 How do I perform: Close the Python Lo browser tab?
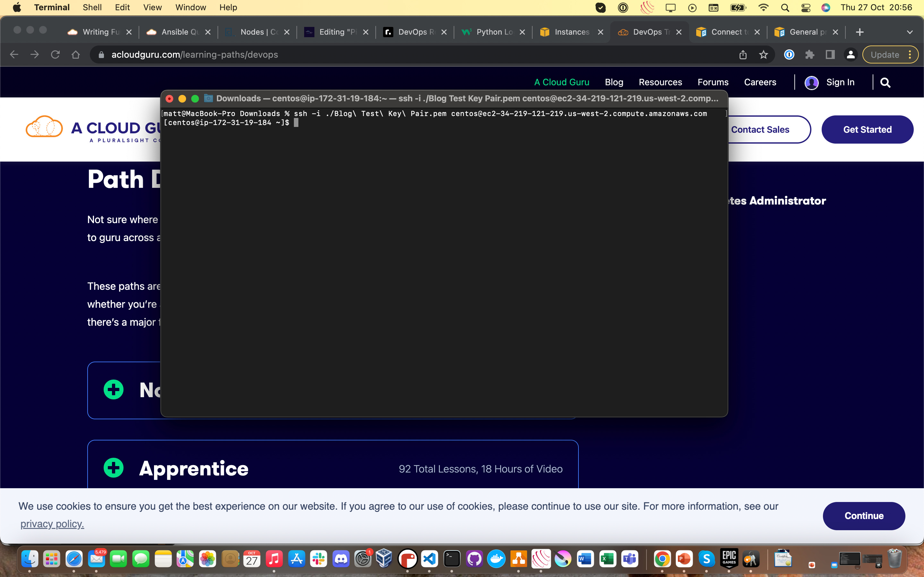click(x=522, y=32)
